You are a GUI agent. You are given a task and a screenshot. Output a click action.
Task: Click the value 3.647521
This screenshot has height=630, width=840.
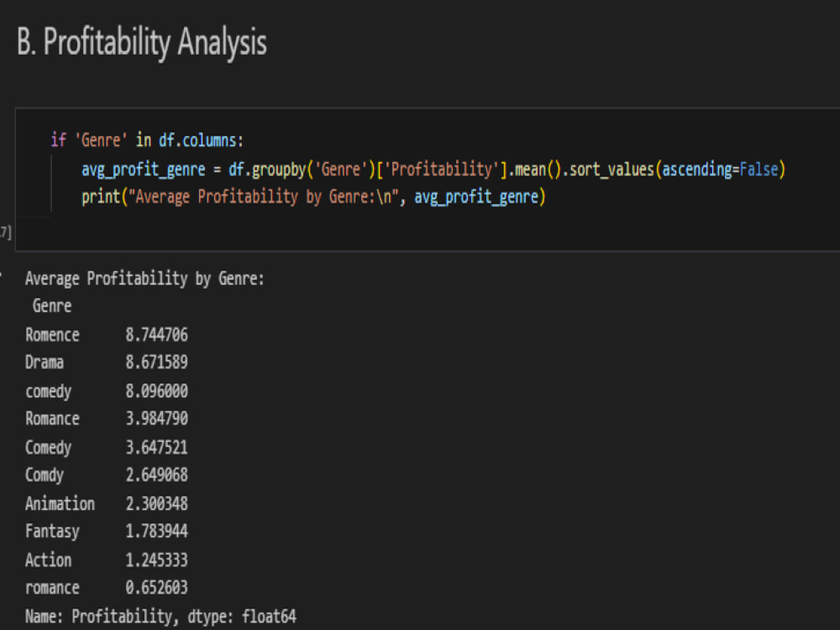[156, 447]
